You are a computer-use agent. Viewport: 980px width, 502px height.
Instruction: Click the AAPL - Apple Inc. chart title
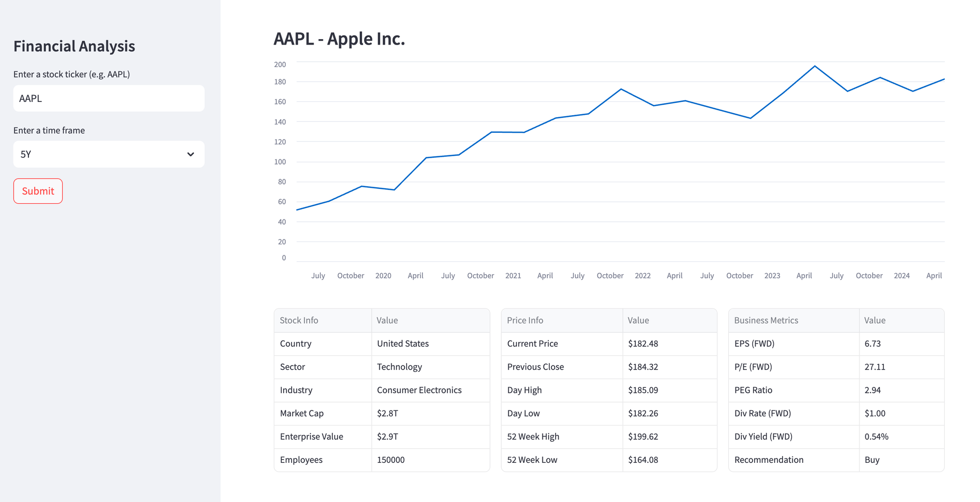pyautogui.click(x=340, y=39)
